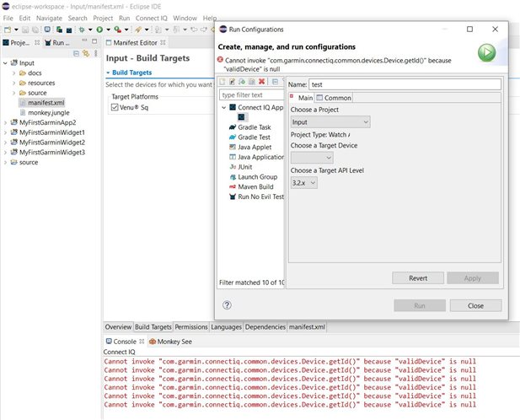Click the Debug bug toolbar icon
The width and height of the screenshot is (520, 420).
[x=82, y=30]
